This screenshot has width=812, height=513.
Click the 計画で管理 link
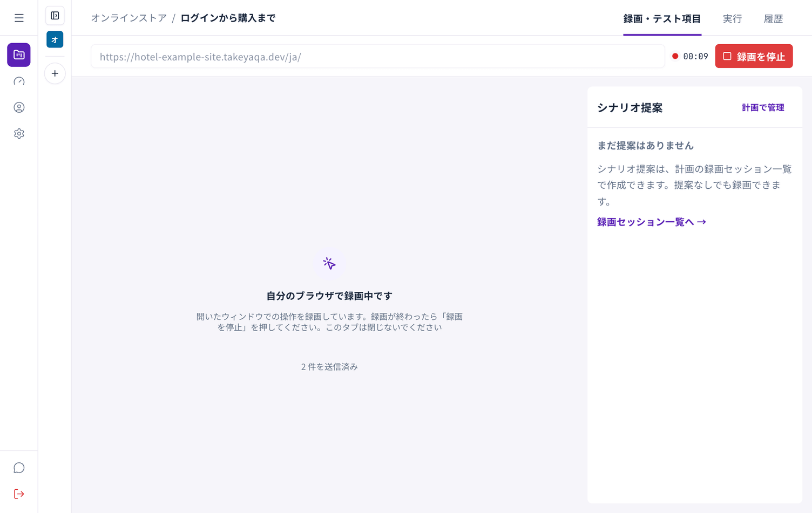tap(763, 108)
